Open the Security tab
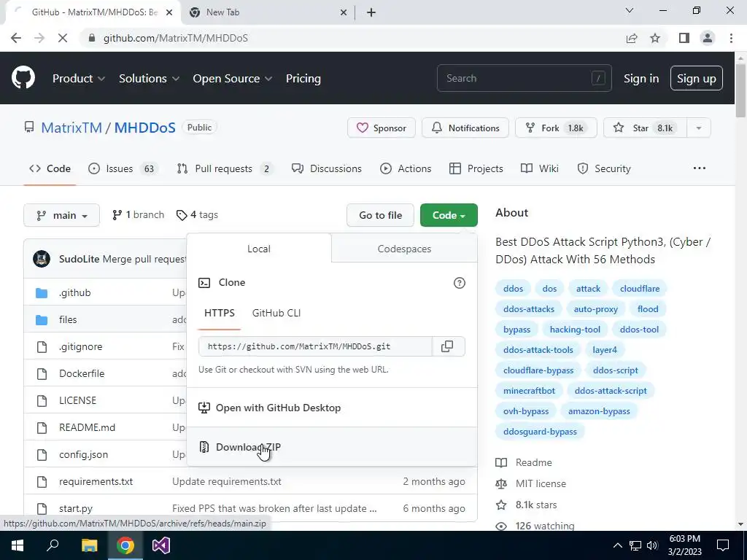 tap(603, 168)
